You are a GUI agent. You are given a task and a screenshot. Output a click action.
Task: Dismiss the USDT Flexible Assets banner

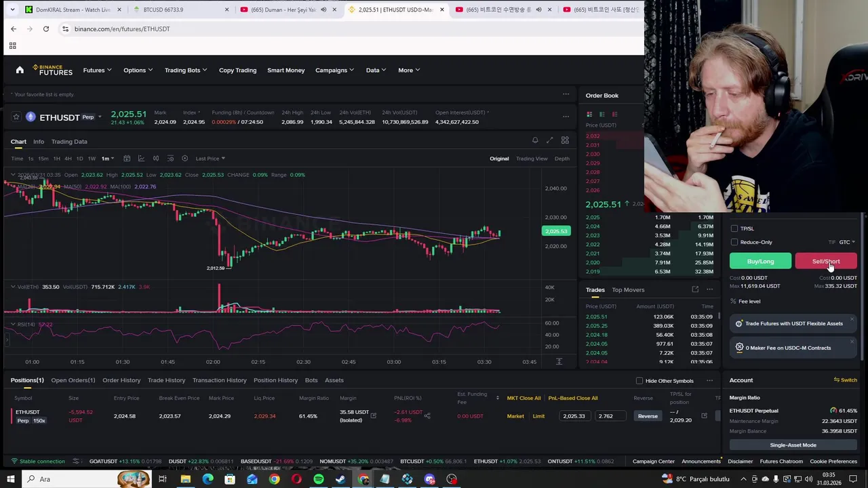pyautogui.click(x=851, y=319)
